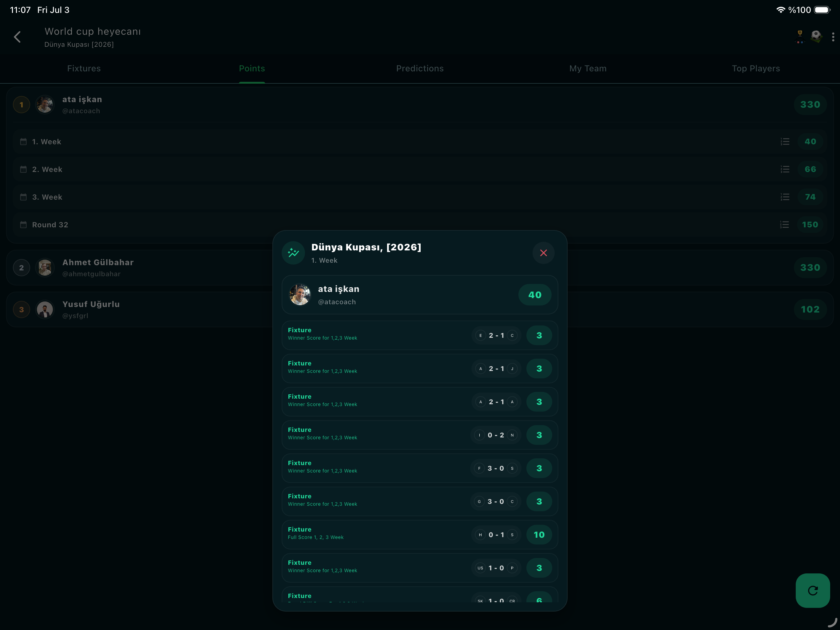The width and height of the screenshot is (840, 630).
Task: Open the 1. Week points row
Action: point(420,142)
